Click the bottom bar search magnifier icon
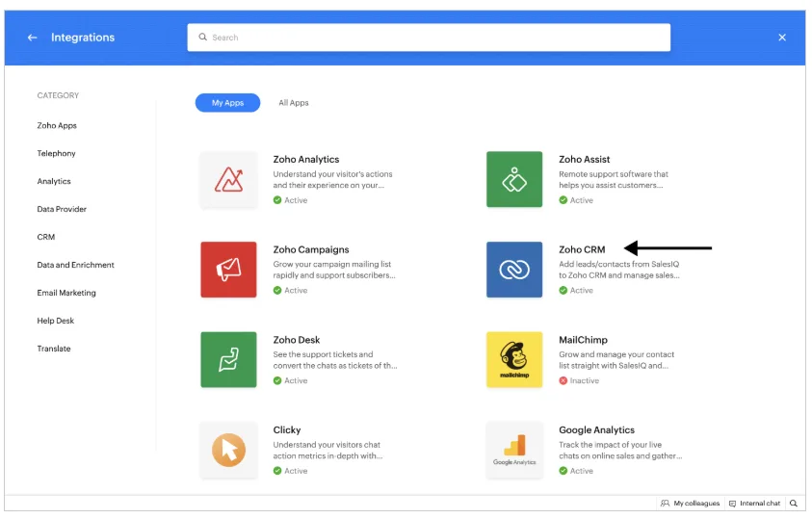Image resolution: width=812 pixels, height=519 pixels. point(794,504)
